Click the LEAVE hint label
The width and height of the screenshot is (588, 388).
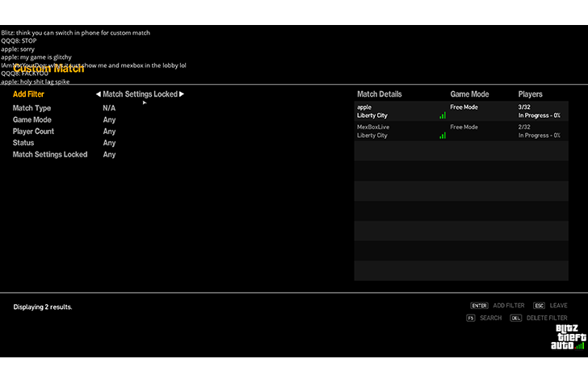pyautogui.click(x=558, y=306)
